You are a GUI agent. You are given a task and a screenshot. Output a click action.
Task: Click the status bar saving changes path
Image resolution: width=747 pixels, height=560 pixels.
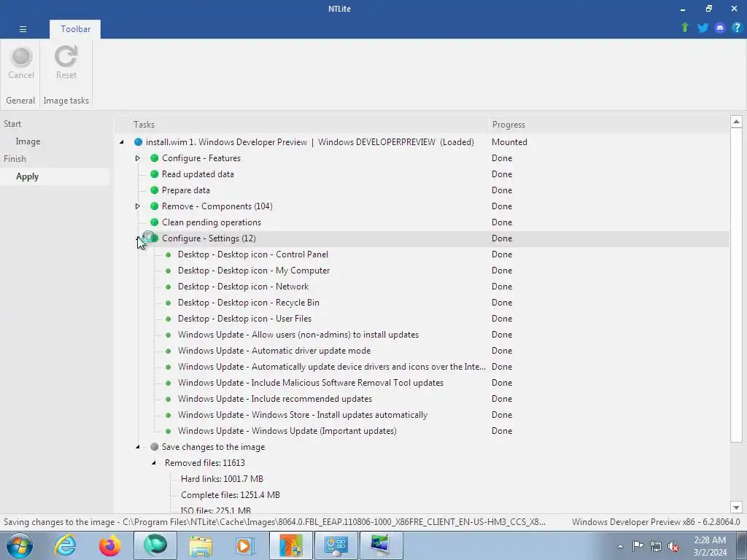[274, 522]
